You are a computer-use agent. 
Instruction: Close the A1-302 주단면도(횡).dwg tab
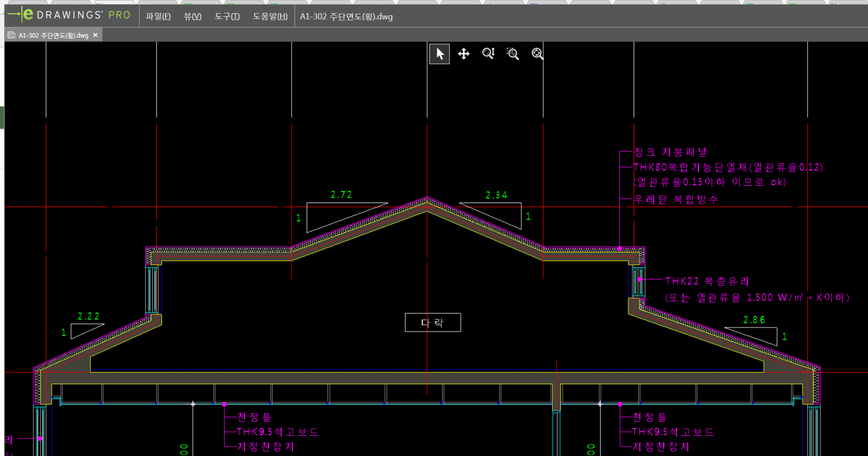[x=95, y=35]
